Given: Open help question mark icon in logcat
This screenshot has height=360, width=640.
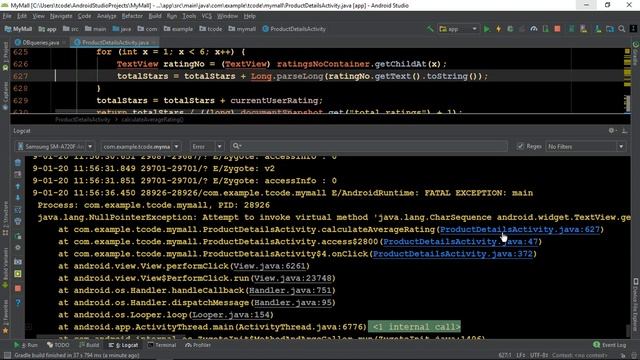Looking at the screenshot, I should (18, 302).
